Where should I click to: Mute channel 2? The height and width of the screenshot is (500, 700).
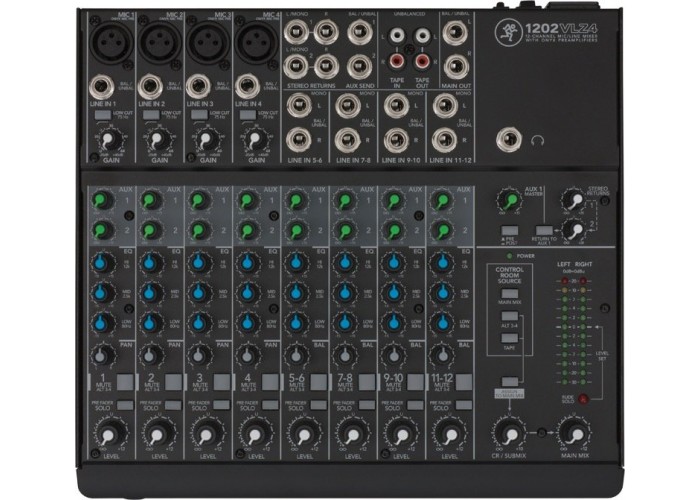[x=174, y=382]
